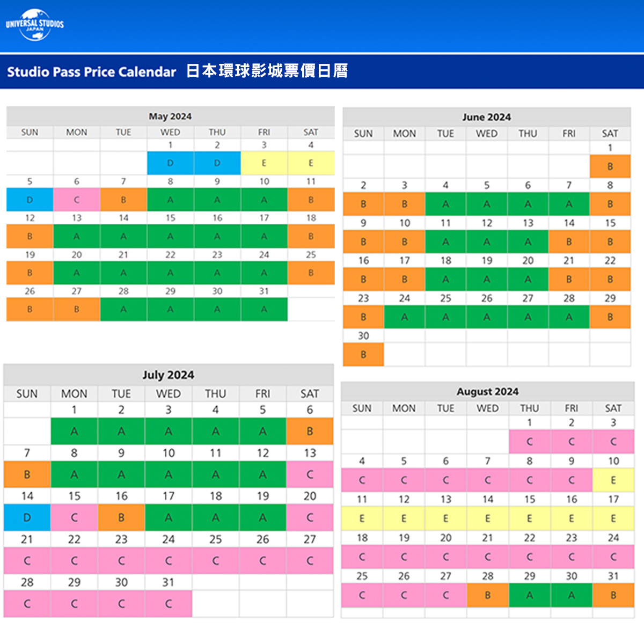Click the orange B cell under August 28
The image size is (644, 644).
pos(488,595)
